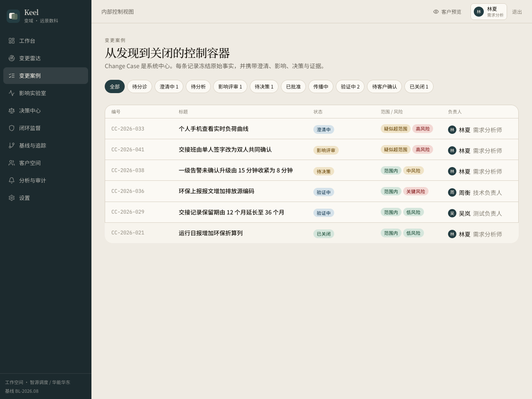The height and width of the screenshot is (399, 532).
Task: Click 低风险 tag in CC-2026-029 row
Action: 414,212
